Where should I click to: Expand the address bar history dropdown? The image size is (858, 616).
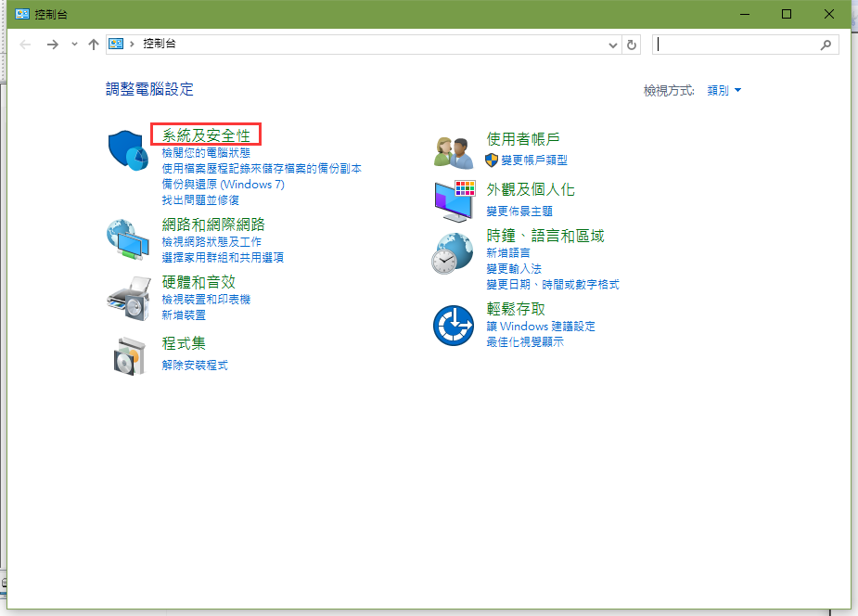[x=613, y=45]
